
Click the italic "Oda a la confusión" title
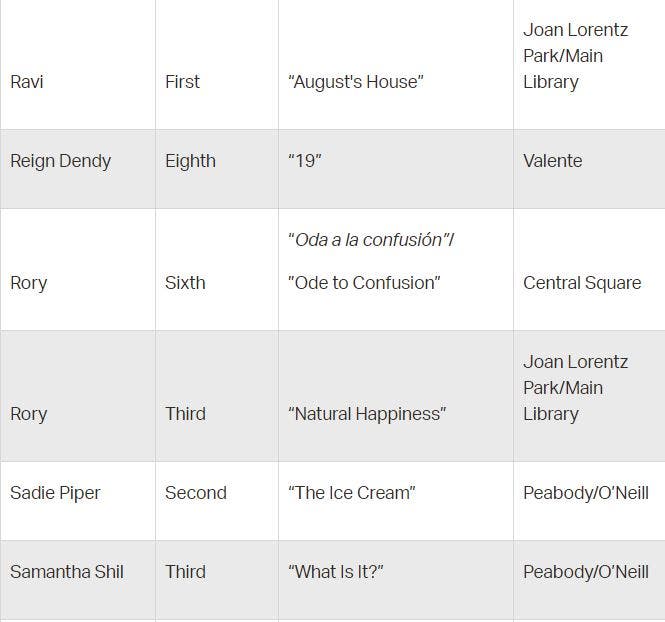click(x=370, y=240)
